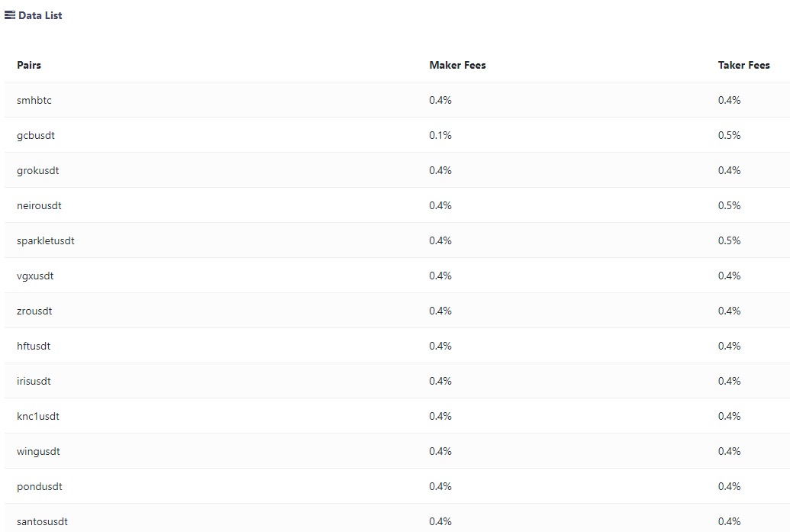Click the wingusdt pair name
Viewport: 790px width, 532px height.
coord(38,452)
